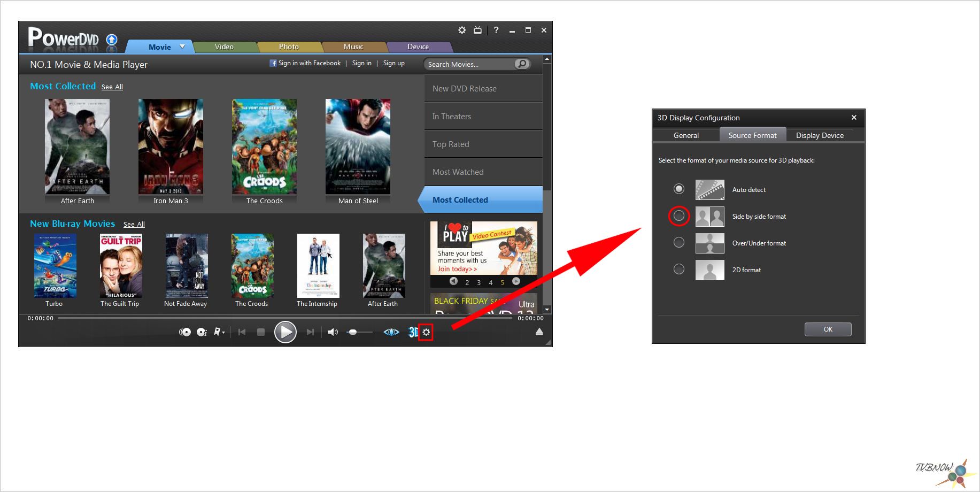The height and width of the screenshot is (492, 980).
Task: Click the disc menu icon in the playback bar
Action: 185,332
